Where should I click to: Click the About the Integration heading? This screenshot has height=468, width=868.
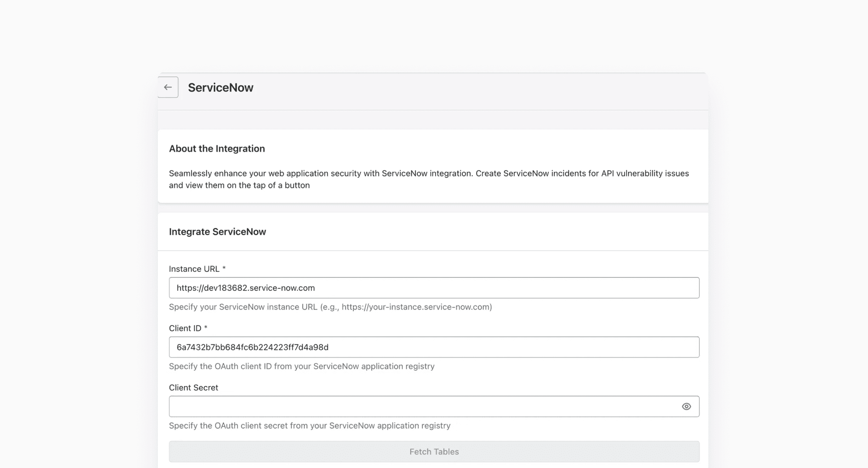217,149
